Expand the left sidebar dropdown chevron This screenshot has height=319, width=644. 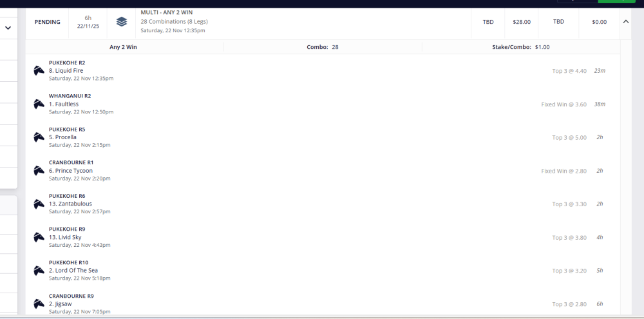pos(8,28)
